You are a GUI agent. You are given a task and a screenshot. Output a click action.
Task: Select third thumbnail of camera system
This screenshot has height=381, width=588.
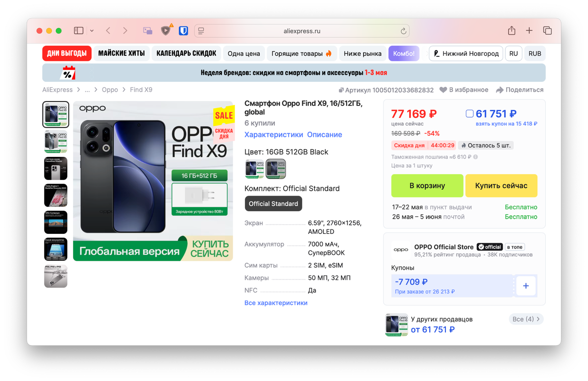point(55,169)
